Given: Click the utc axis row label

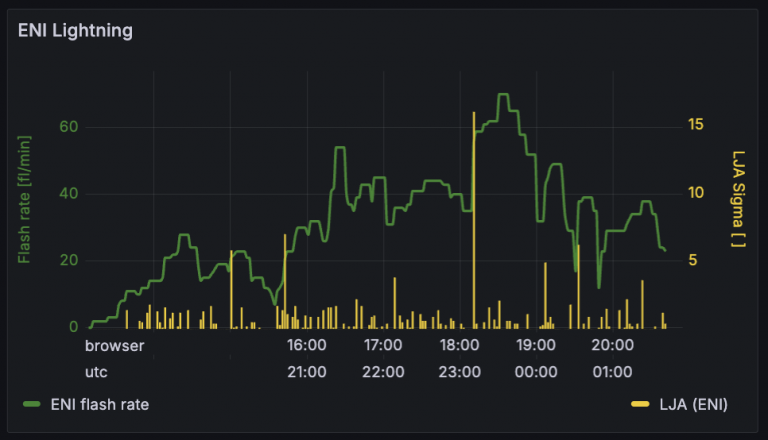Looking at the screenshot, I should point(96,372).
